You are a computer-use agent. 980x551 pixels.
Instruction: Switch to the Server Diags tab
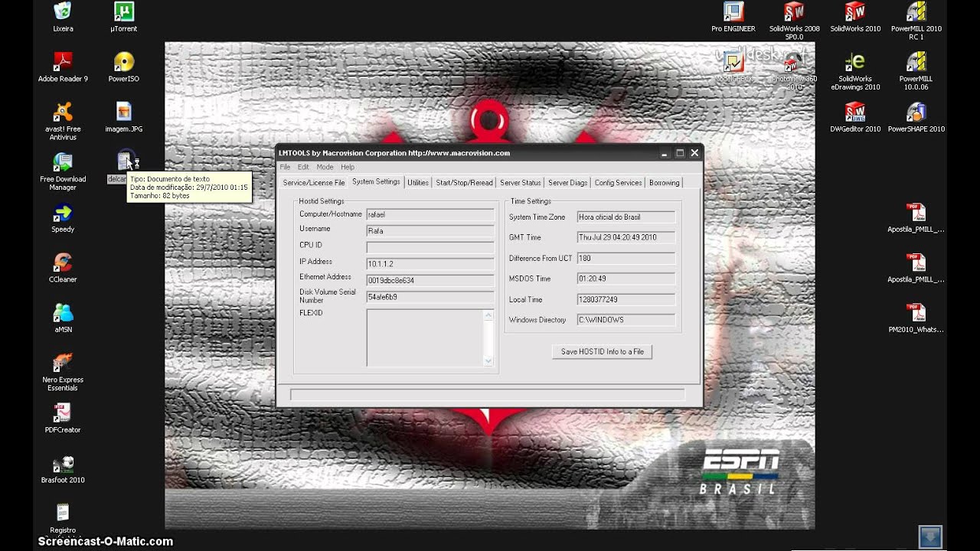pos(568,183)
